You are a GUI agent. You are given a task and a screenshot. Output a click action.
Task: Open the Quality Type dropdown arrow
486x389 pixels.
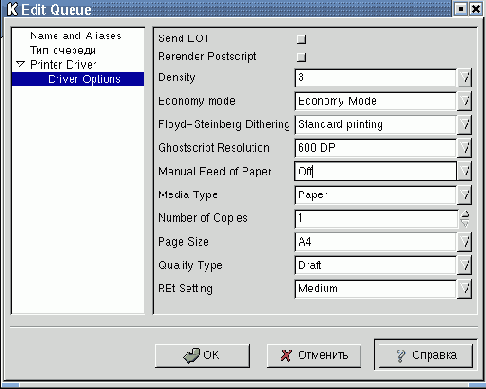[x=465, y=265]
